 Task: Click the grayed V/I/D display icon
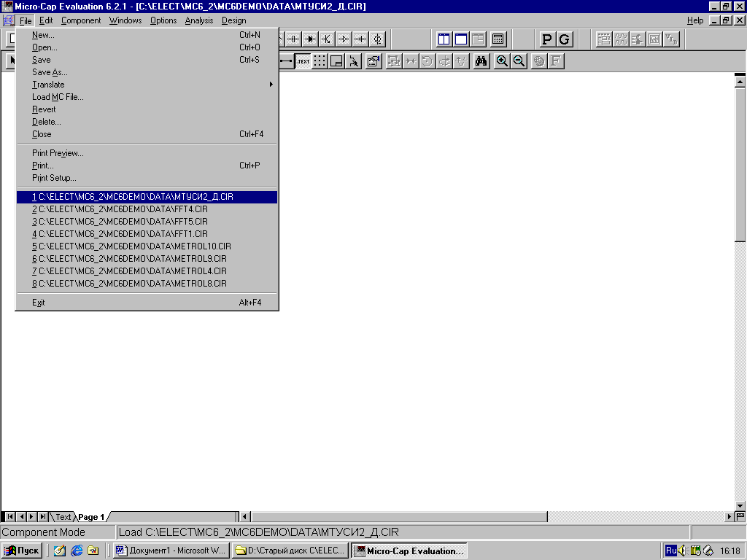[671, 39]
